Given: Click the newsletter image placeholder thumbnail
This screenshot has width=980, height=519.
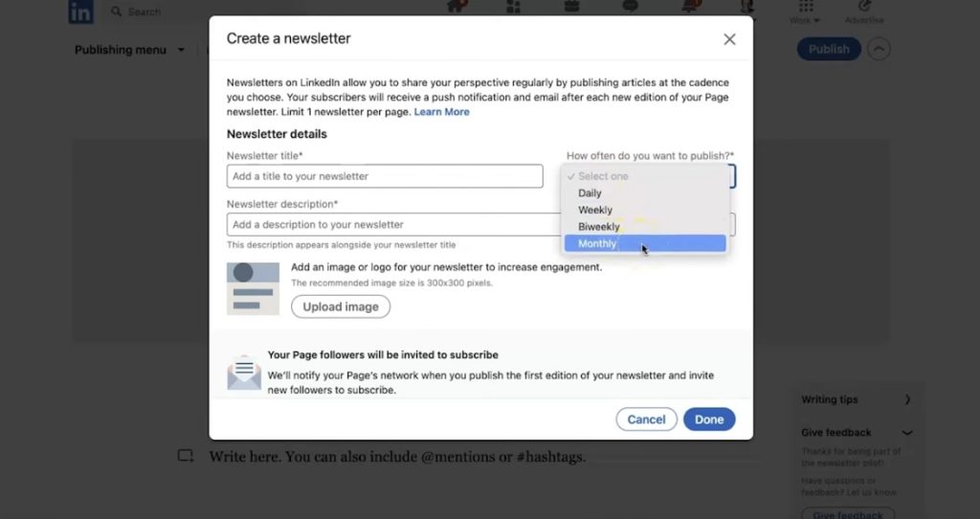Looking at the screenshot, I should pyautogui.click(x=253, y=288).
